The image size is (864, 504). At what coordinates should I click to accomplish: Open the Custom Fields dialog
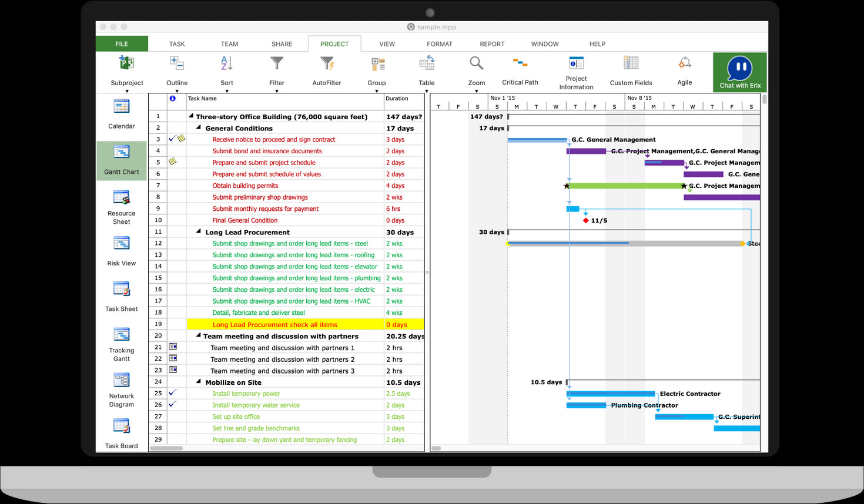(630, 70)
